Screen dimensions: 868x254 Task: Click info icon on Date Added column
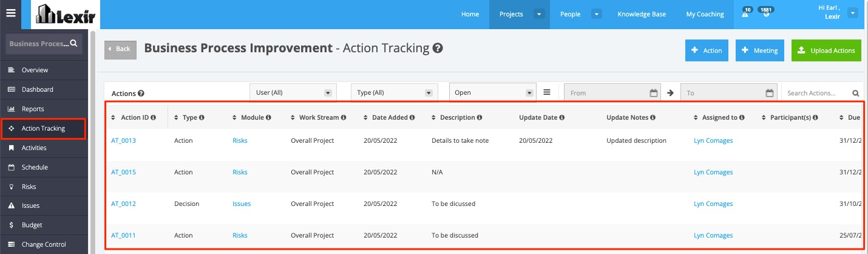pos(412,117)
